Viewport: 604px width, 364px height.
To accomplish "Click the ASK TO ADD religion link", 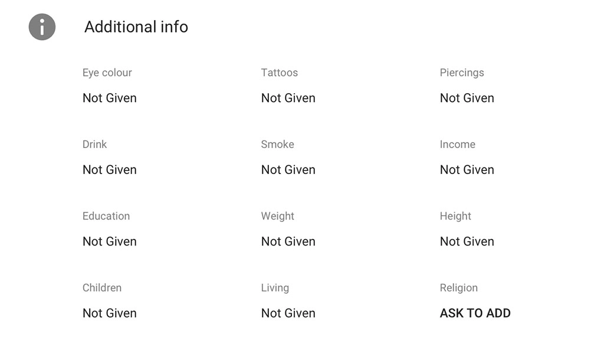I will click(475, 313).
